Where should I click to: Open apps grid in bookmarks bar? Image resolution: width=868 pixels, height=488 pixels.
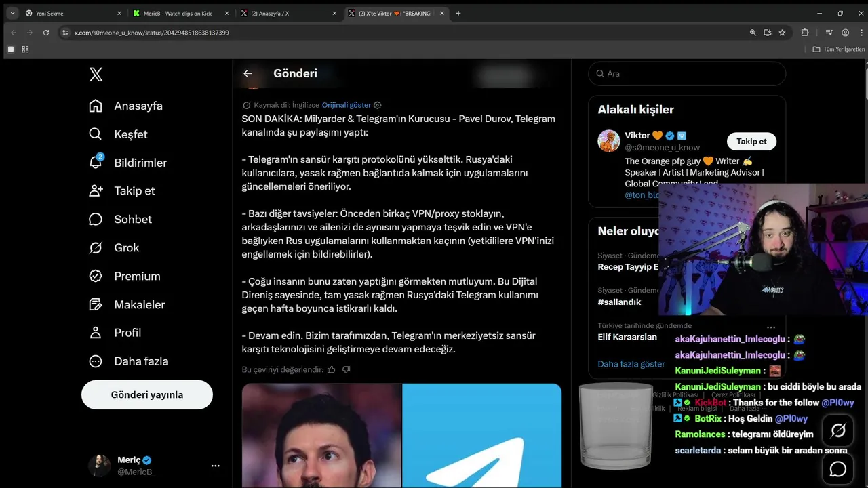(x=25, y=49)
